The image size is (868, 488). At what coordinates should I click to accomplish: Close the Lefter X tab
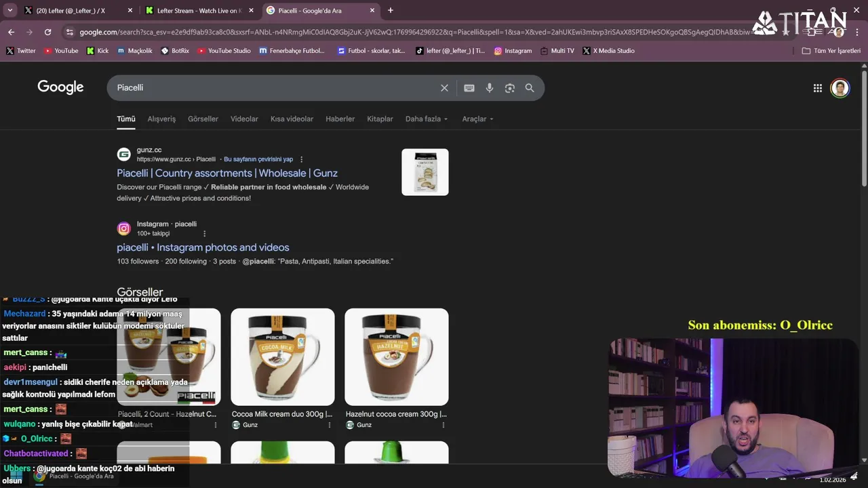click(x=130, y=10)
